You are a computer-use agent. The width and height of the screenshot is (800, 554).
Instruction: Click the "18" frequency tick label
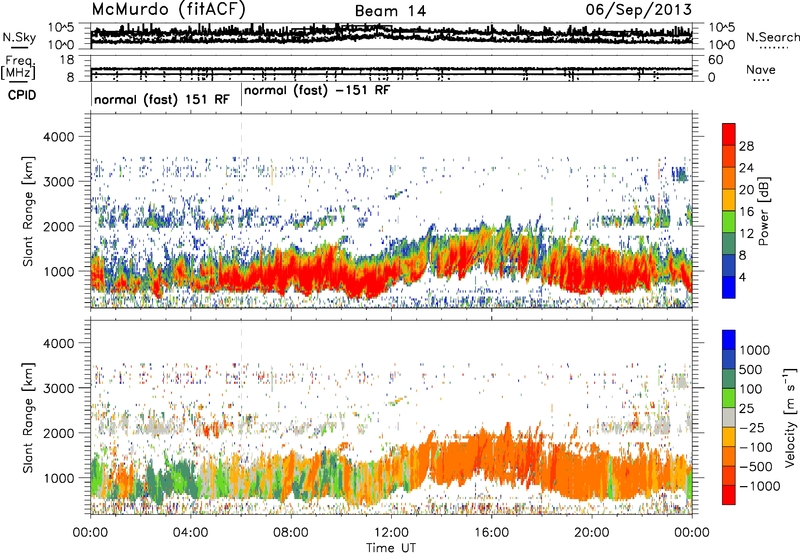tap(67, 60)
